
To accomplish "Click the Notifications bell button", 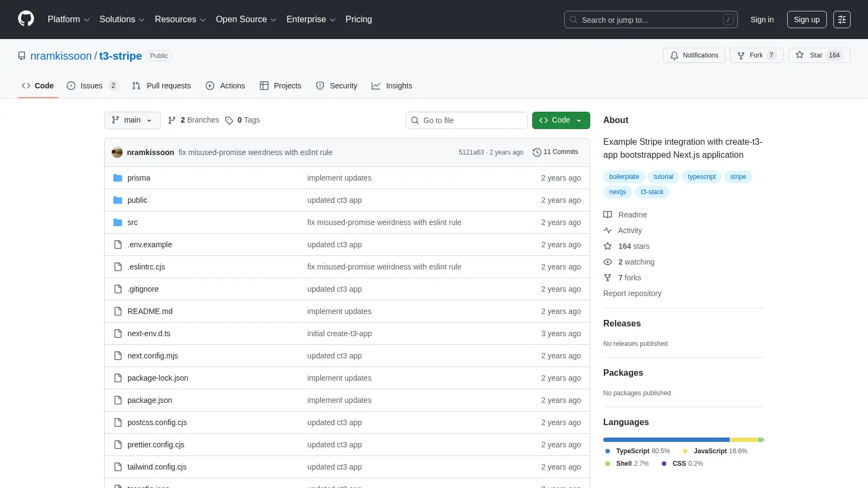I will coord(694,55).
